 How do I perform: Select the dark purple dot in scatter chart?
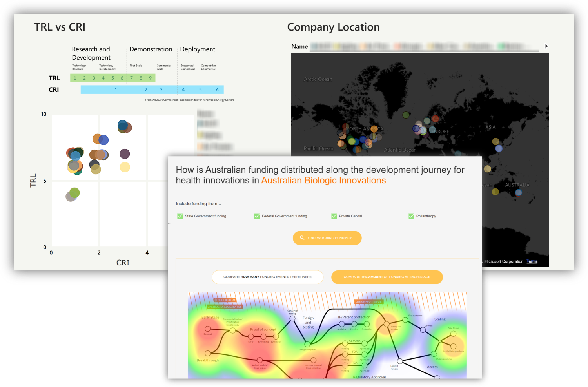click(125, 153)
